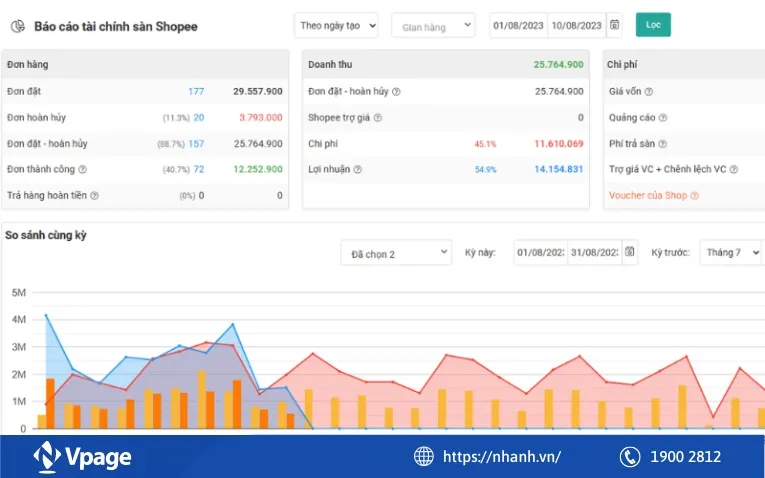
Task: Open the Đã chọn 2 metrics dropdown
Action: tap(395, 254)
